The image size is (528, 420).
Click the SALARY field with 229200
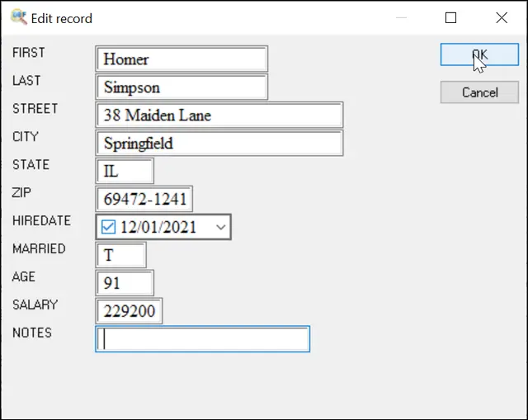(x=129, y=311)
